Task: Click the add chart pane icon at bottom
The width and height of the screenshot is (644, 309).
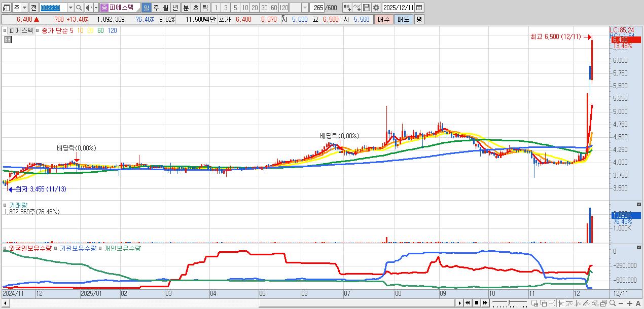Action: click(x=534, y=303)
